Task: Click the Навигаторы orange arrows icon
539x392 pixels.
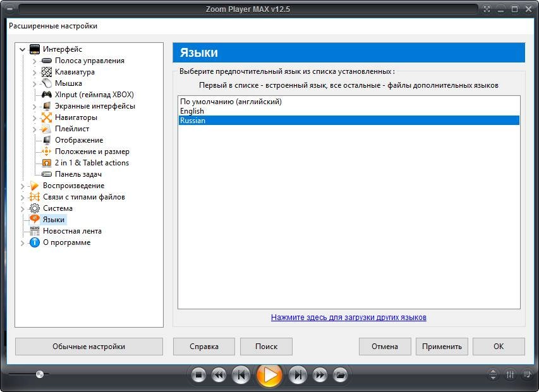Action: pyautogui.click(x=46, y=117)
